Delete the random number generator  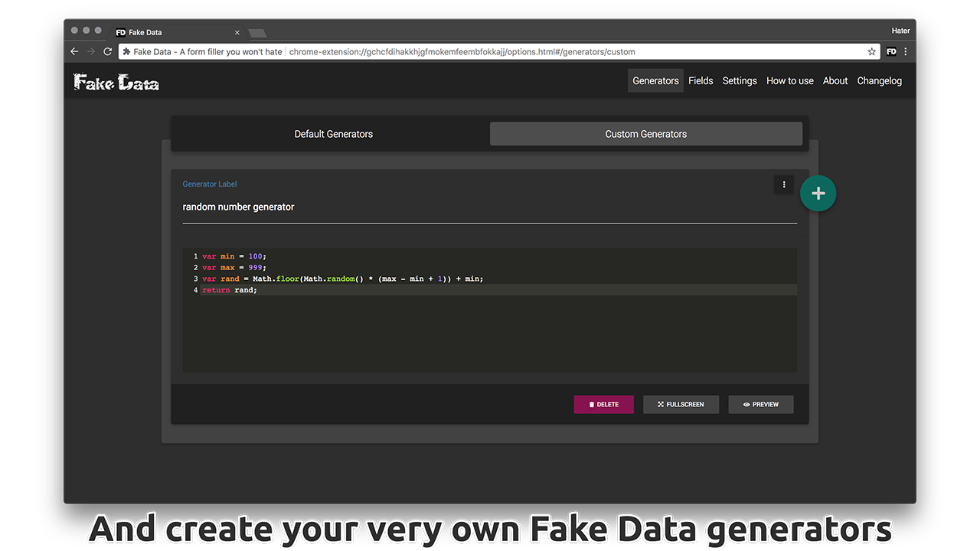pos(604,404)
